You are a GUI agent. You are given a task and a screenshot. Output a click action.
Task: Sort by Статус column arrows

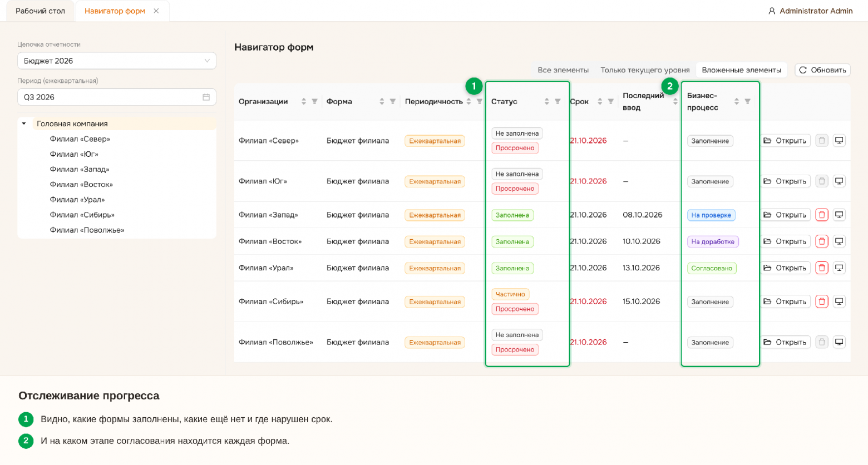[546, 101]
